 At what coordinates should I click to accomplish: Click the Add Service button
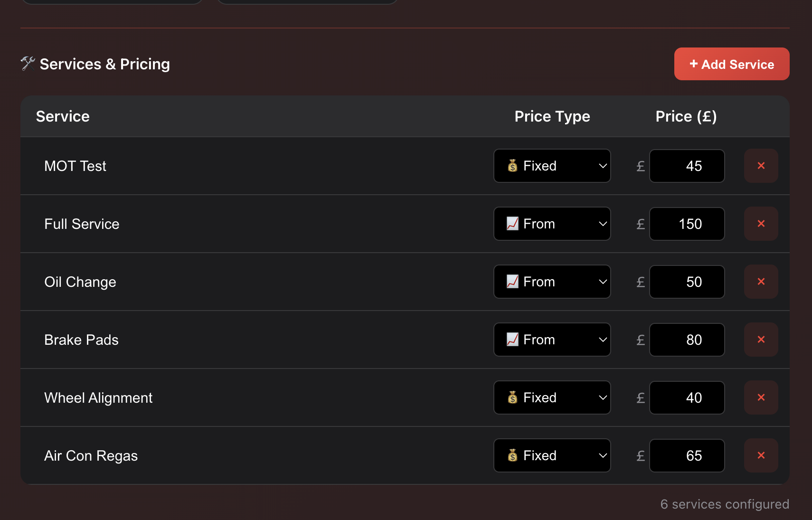coord(731,64)
